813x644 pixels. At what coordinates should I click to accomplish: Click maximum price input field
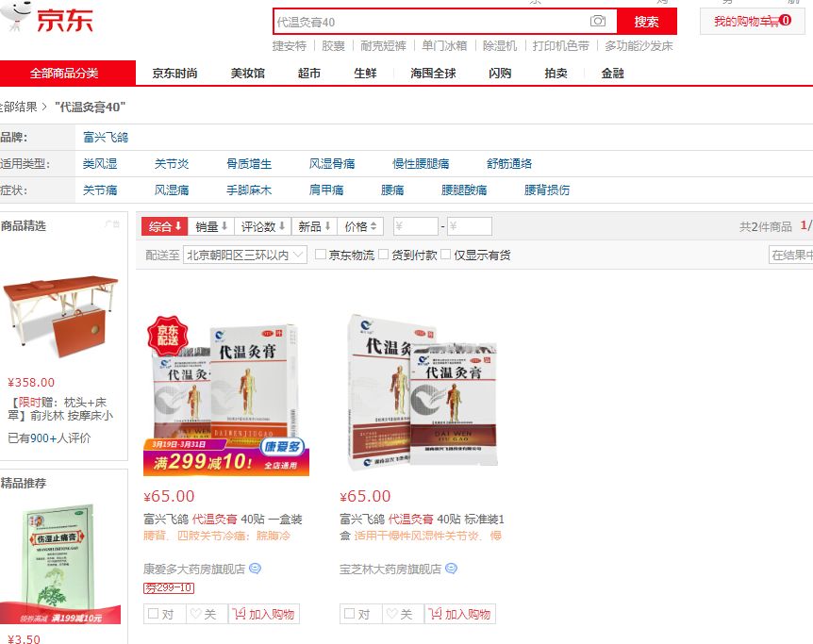click(470, 226)
